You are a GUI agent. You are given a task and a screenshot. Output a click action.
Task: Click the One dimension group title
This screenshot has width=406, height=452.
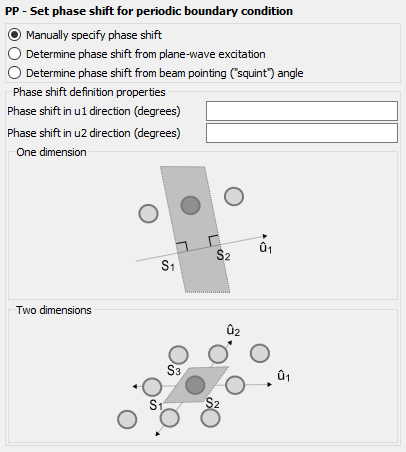tap(51, 152)
